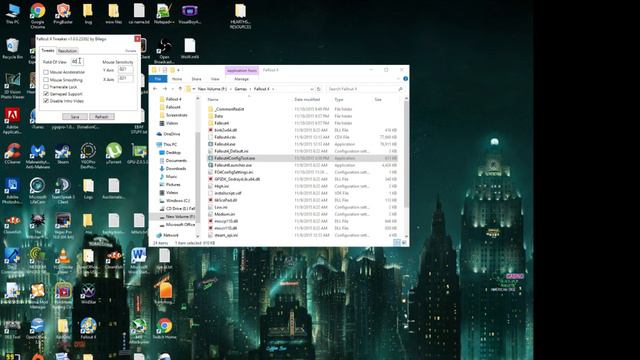The width and height of the screenshot is (640, 360).
Task: Click Field Of View input box
Action: click(77, 61)
